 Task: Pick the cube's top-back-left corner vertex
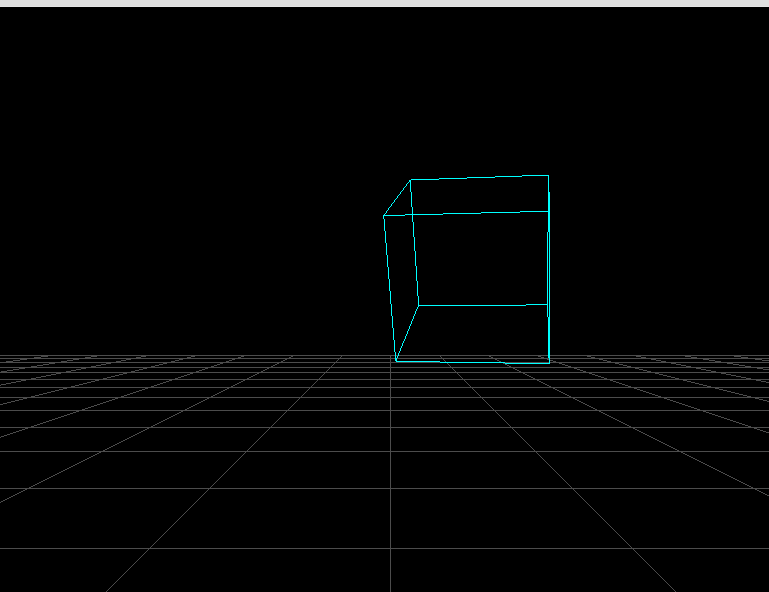pyautogui.click(x=411, y=181)
